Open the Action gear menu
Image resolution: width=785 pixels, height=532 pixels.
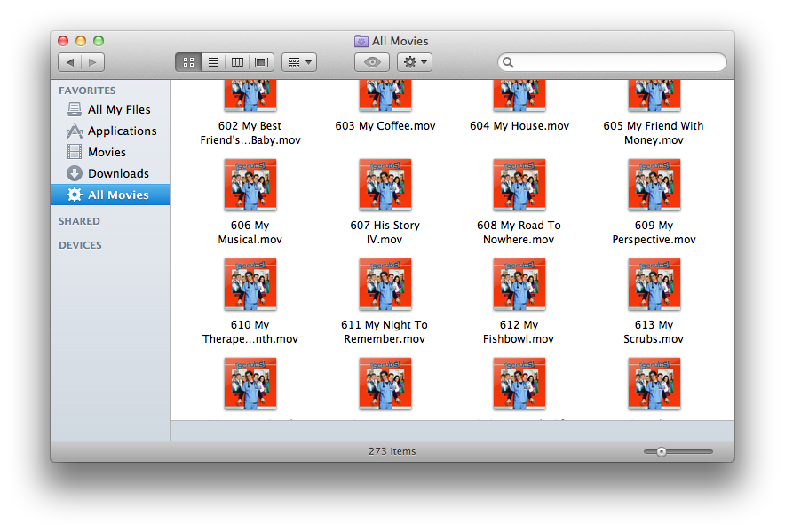(x=415, y=62)
